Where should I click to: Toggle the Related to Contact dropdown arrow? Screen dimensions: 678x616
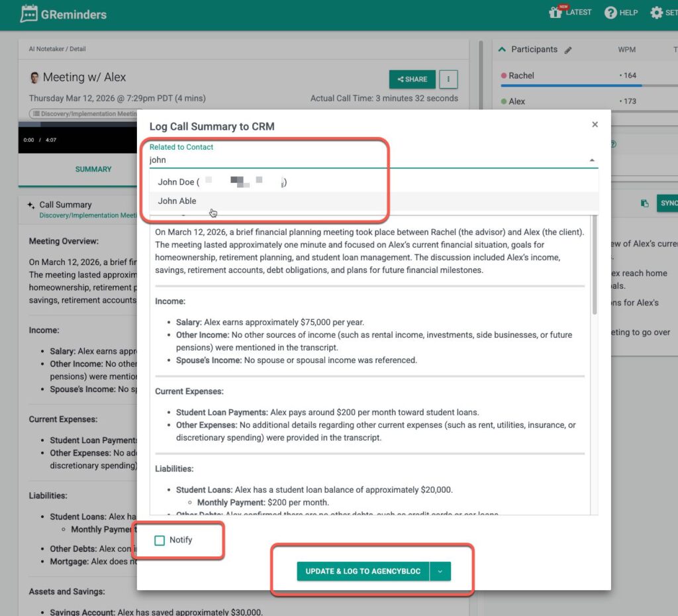click(591, 160)
